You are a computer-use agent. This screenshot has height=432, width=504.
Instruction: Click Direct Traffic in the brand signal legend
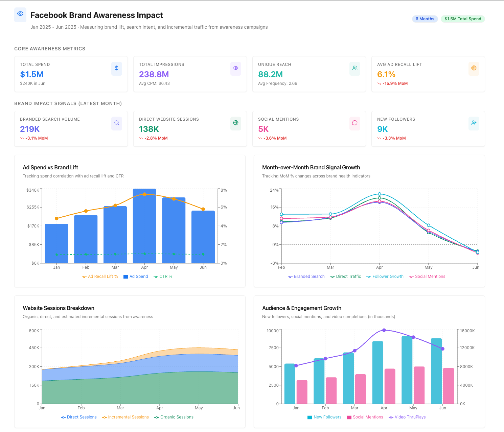(345, 276)
